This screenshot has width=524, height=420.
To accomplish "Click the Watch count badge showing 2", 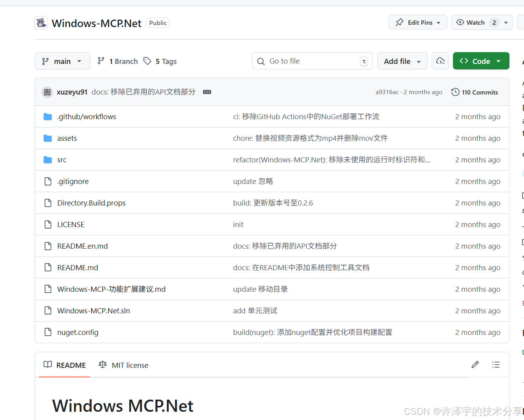I will click(x=494, y=22).
